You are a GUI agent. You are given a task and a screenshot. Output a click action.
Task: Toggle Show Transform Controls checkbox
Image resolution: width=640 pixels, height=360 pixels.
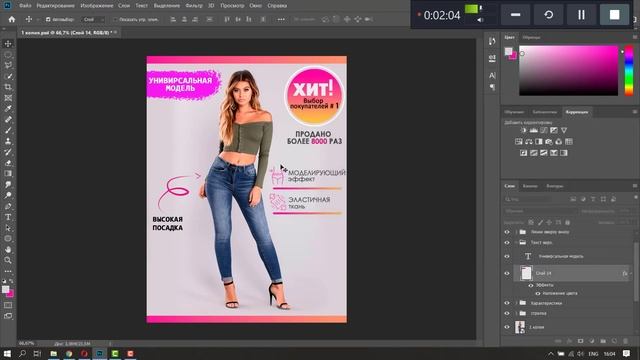[x=115, y=19]
